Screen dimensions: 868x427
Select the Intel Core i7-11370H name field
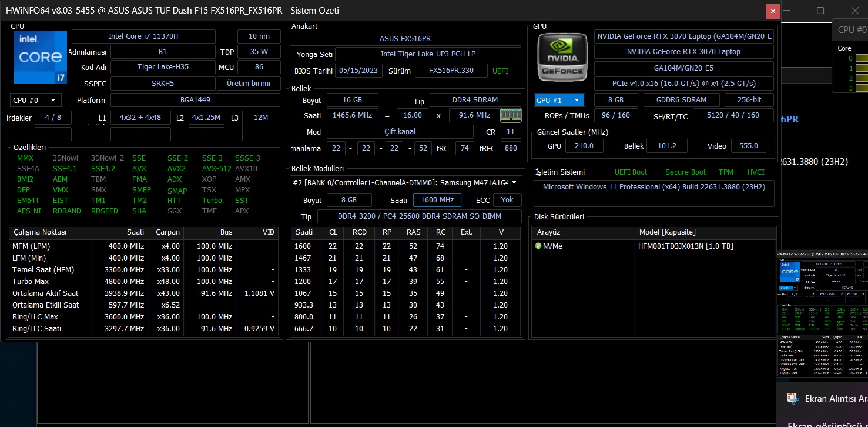point(143,36)
